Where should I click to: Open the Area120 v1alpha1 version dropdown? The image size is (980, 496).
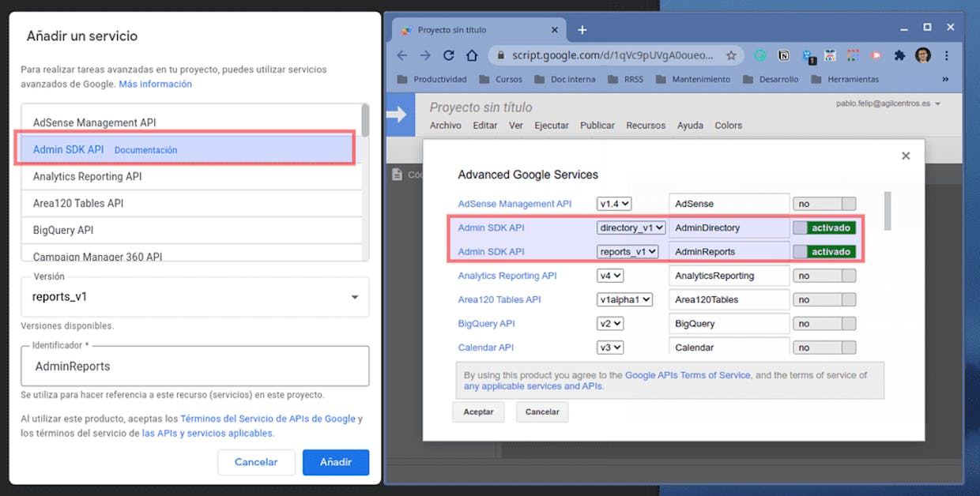(x=624, y=300)
